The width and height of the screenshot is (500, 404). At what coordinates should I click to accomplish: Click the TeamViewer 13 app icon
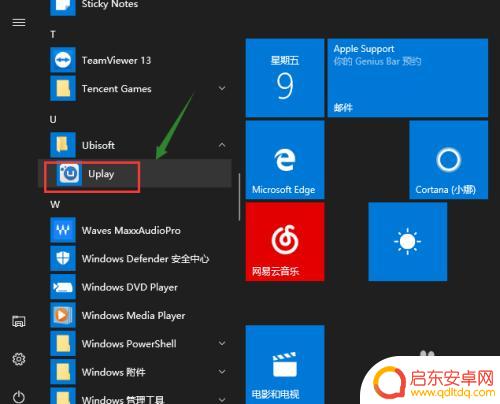coord(63,60)
